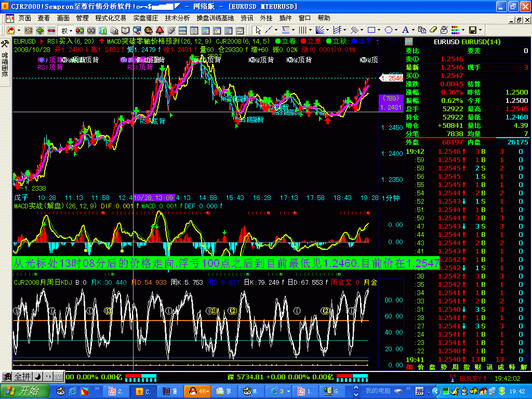The height and width of the screenshot is (399, 532).
Task: Select the text annotation A tool
Action: [405, 30]
